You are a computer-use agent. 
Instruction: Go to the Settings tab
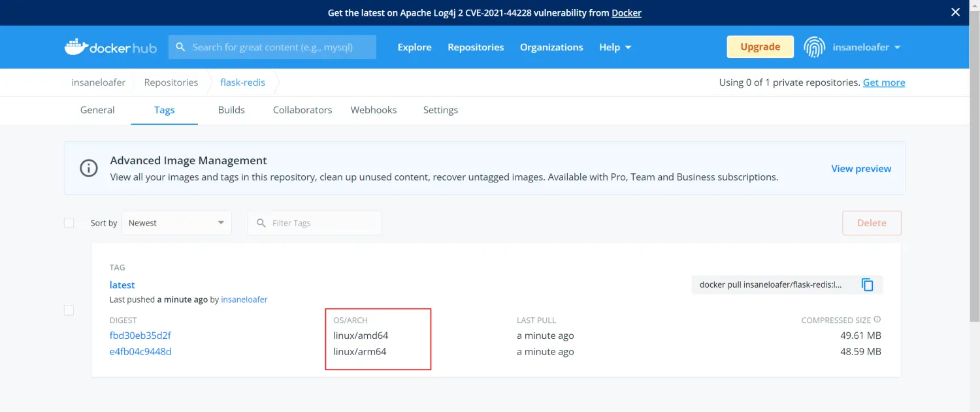click(440, 110)
